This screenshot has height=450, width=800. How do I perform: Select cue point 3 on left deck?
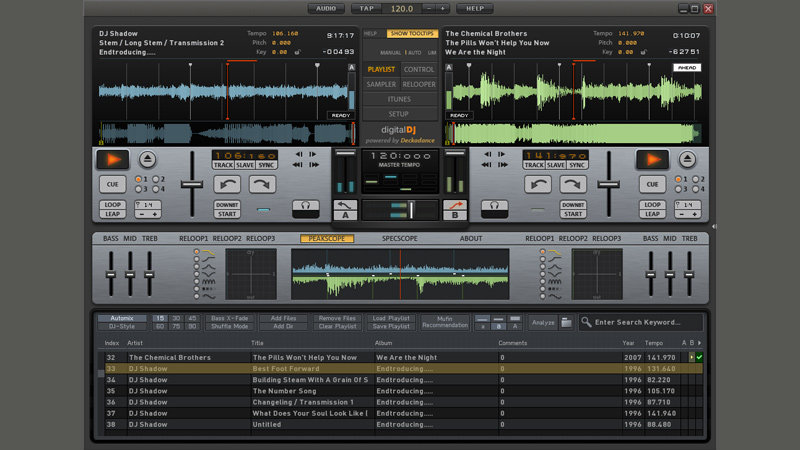138,189
